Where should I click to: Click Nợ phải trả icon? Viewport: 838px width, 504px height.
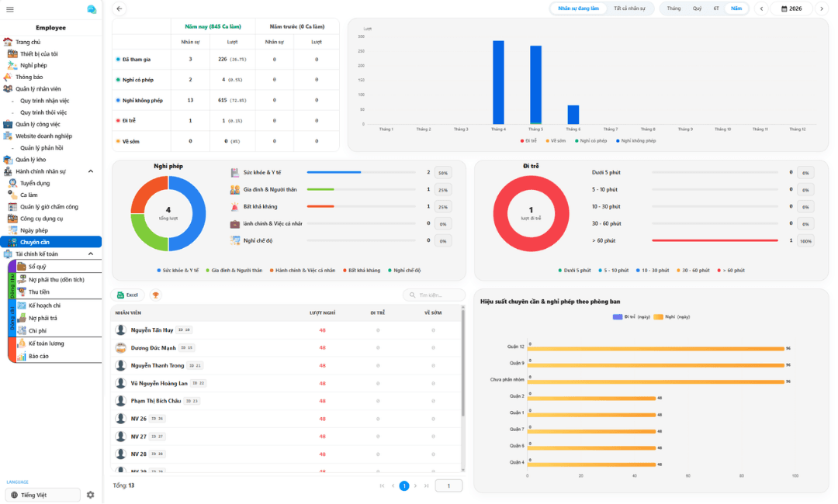[22, 318]
